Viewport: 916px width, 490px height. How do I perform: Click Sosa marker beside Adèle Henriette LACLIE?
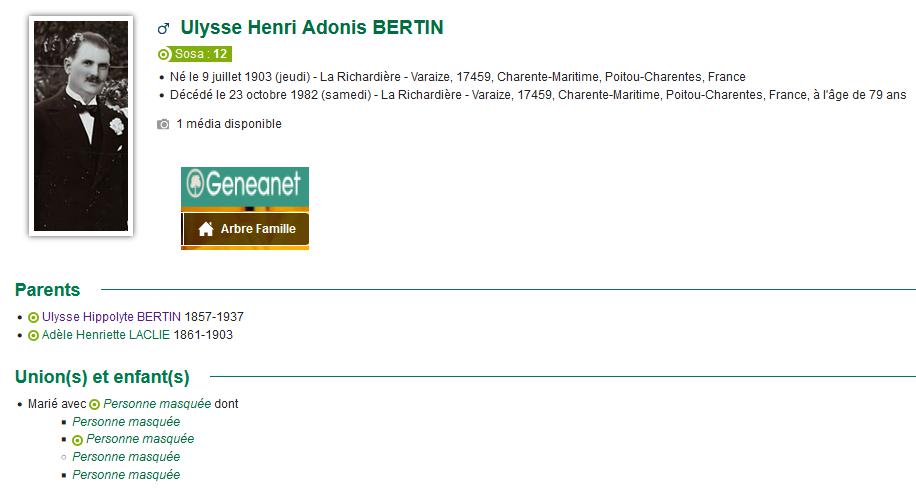(33, 335)
